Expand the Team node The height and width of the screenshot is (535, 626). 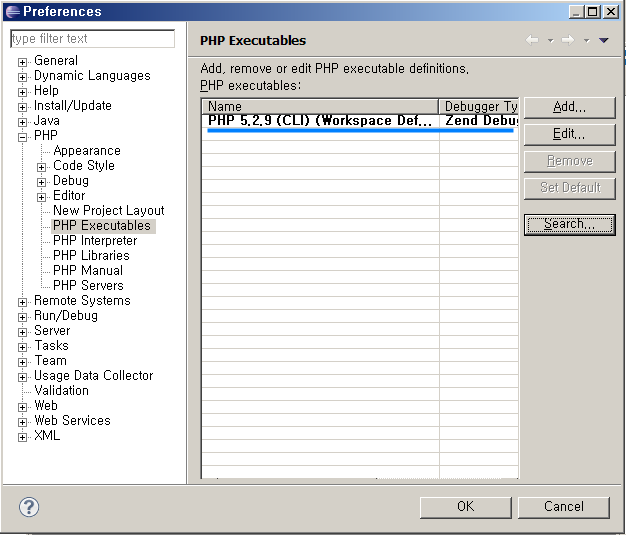pos(22,362)
